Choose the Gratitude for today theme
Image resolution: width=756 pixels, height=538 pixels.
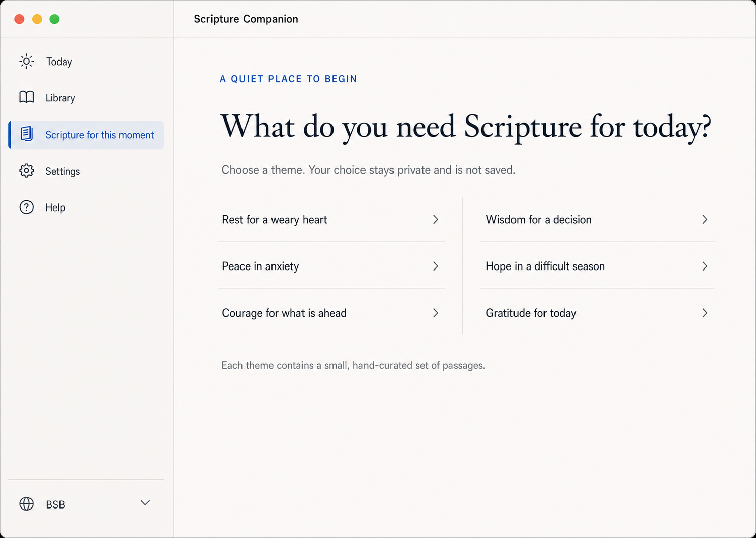tap(597, 313)
